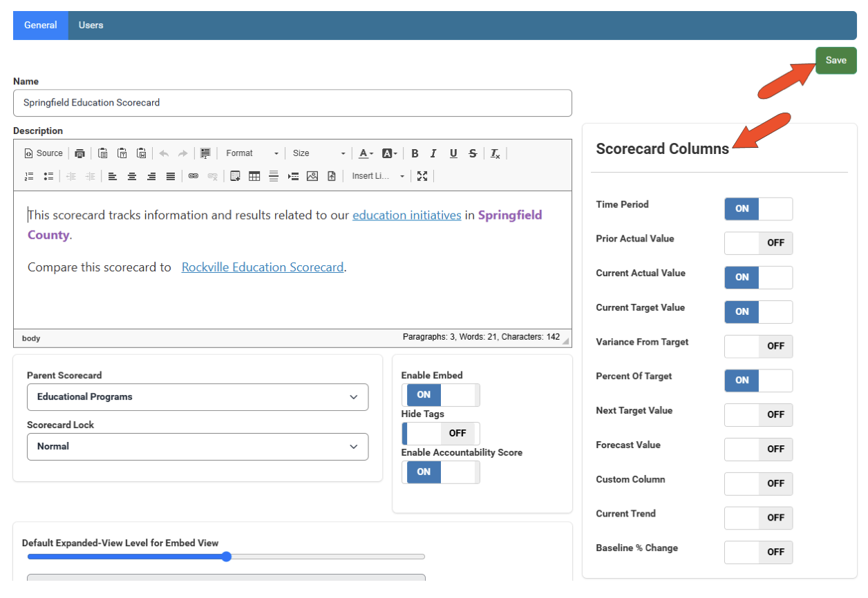Click the Strikethrough icon
The width and height of the screenshot is (868, 598).
coord(473,153)
